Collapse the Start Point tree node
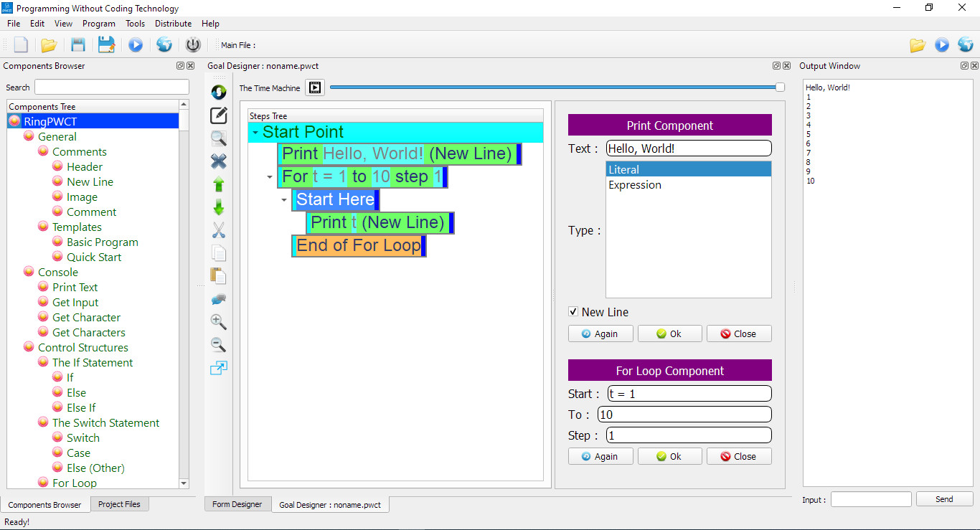Screen dimensions: 980x530 click(255, 132)
